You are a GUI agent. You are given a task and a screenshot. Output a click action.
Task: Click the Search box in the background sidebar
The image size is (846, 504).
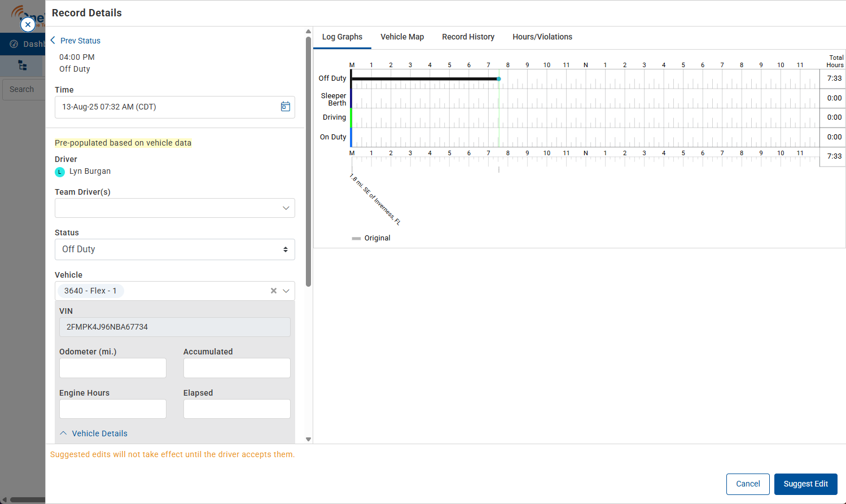(x=24, y=89)
